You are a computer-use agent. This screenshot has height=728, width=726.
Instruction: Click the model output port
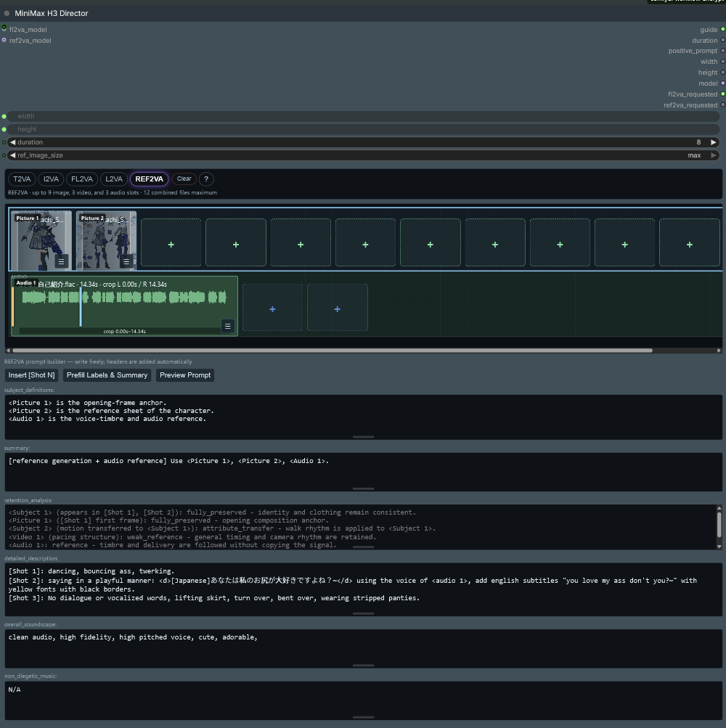pos(723,83)
